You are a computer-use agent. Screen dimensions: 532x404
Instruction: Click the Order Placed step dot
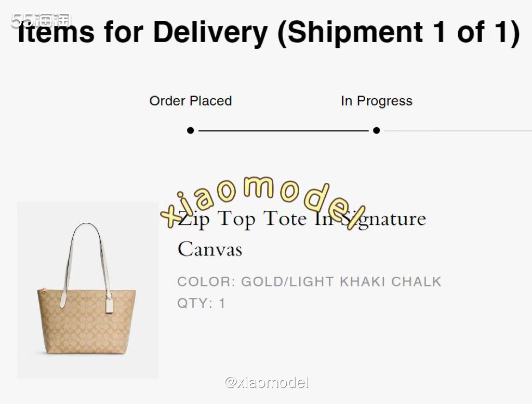click(x=191, y=130)
